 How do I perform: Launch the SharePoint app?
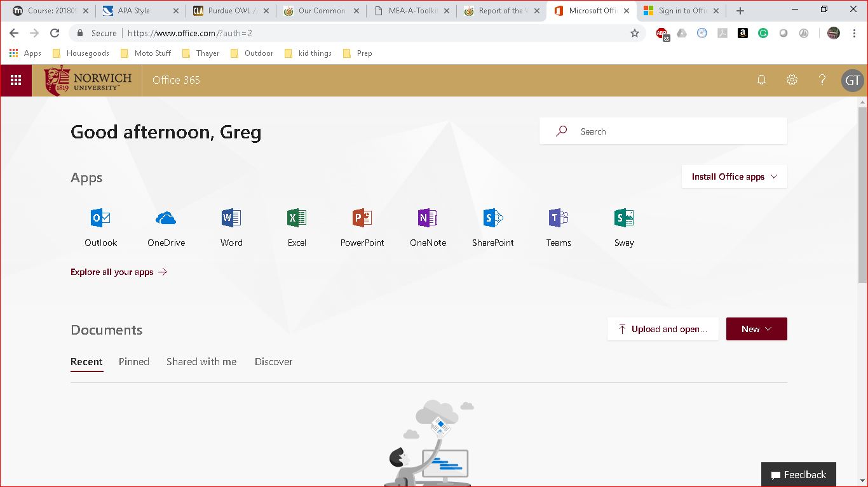493,227
